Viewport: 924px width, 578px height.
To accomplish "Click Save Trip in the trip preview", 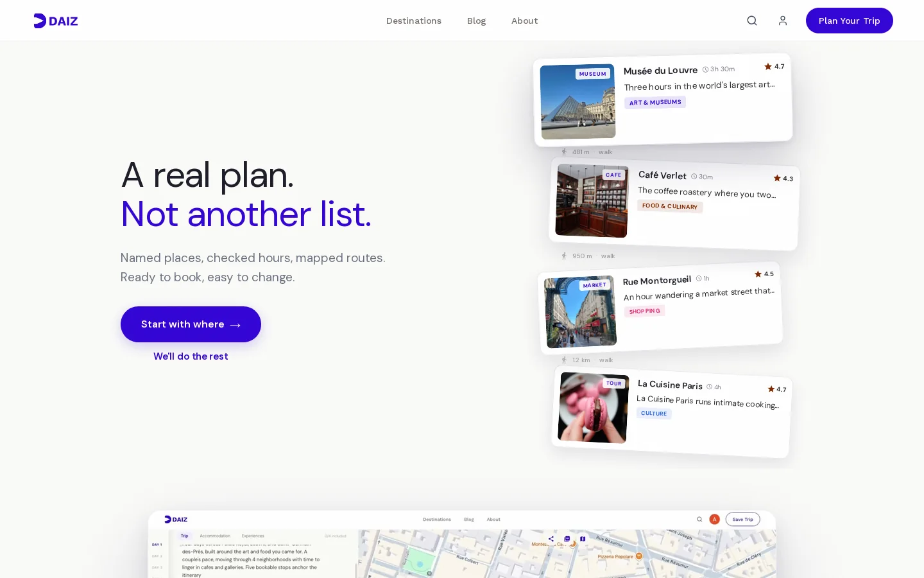I will (x=743, y=520).
